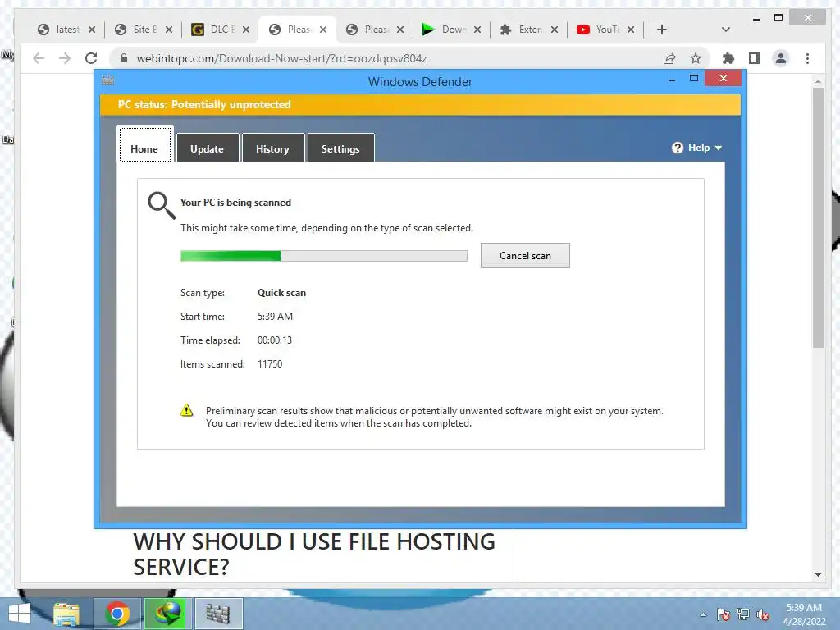Click the yellow warning triangle icon
840x630 pixels.
[186, 410]
